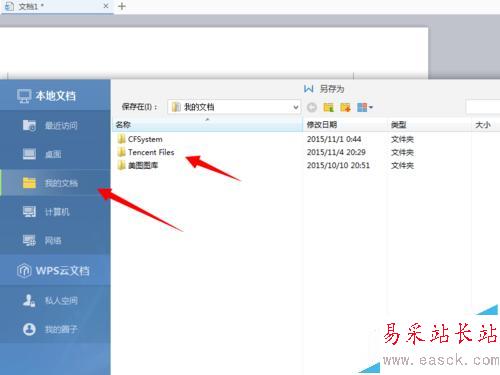Screen dimensions: 500x375
Task: Click the date 2015/11/4 20:29
Action: (x=336, y=152)
